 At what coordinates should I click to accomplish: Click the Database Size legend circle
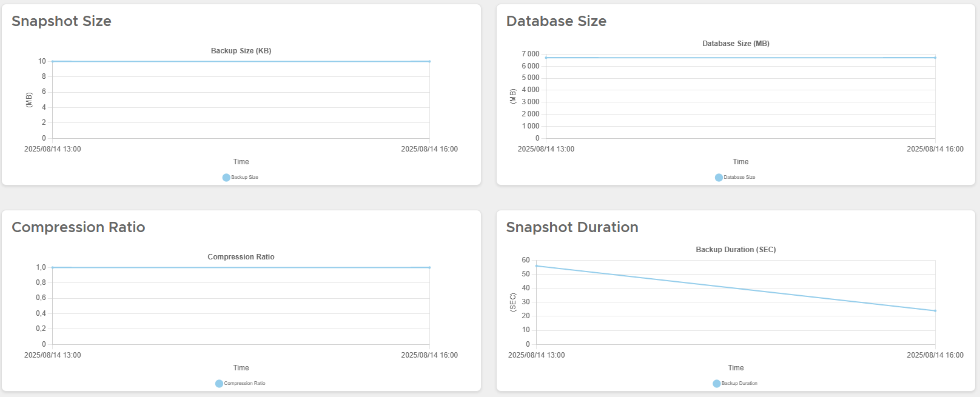pyautogui.click(x=719, y=178)
